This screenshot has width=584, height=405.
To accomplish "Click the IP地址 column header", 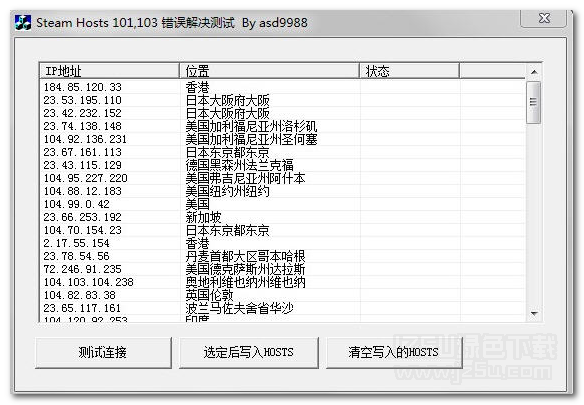I will click(109, 71).
